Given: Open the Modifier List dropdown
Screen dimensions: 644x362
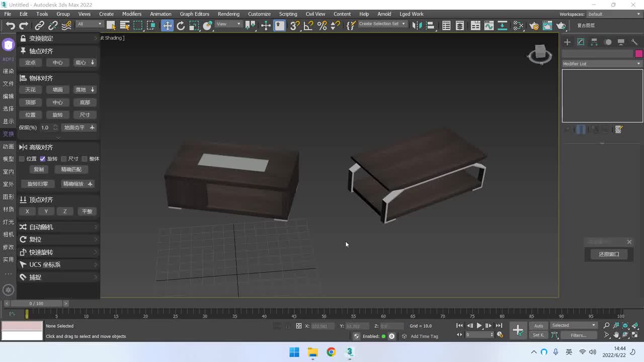Looking at the screenshot, I should (x=602, y=64).
